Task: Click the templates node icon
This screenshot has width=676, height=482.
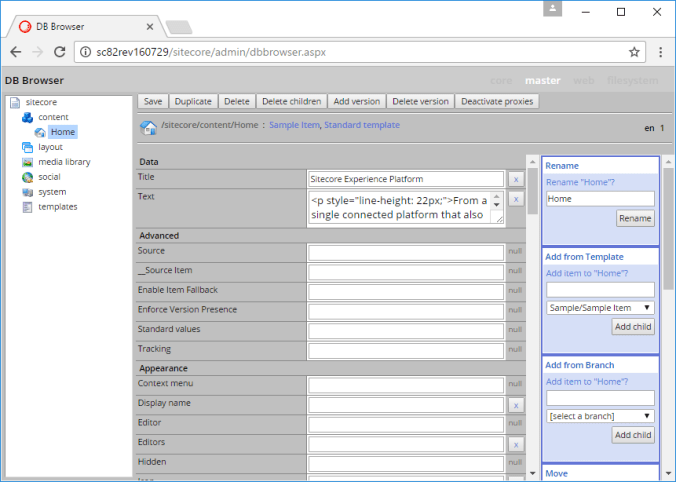Action: [28, 207]
